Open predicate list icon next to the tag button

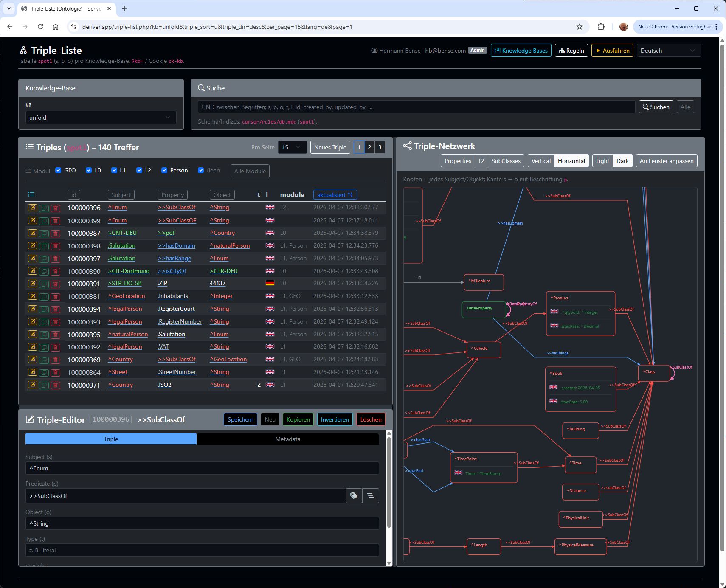[371, 495]
